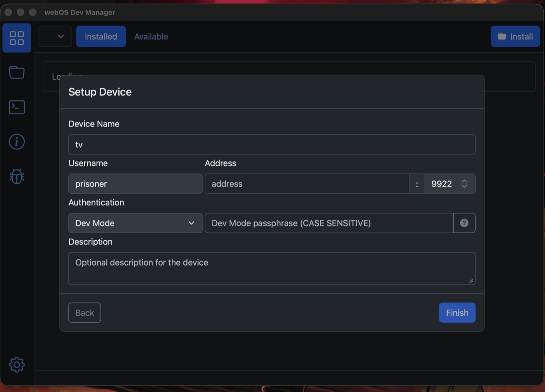Click the Description text area
Image resolution: width=545 pixels, height=392 pixels.
pyautogui.click(x=272, y=268)
